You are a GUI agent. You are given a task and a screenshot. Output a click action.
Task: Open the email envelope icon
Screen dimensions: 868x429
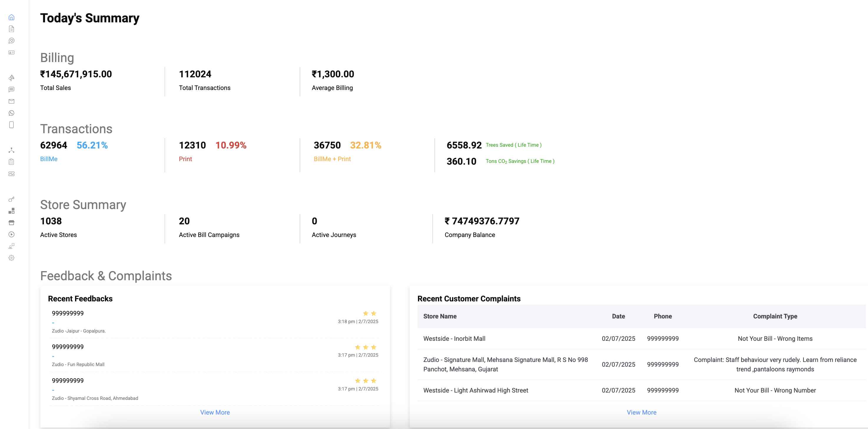[x=11, y=101]
